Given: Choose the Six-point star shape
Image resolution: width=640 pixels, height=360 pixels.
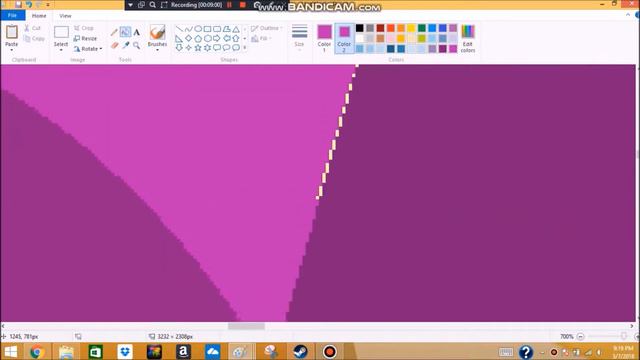Looking at the screenshot, I should 207,48.
